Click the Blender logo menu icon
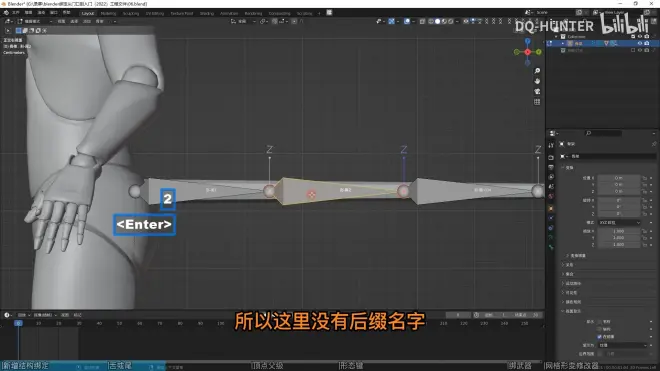This screenshot has width=660, height=371. [6, 13]
